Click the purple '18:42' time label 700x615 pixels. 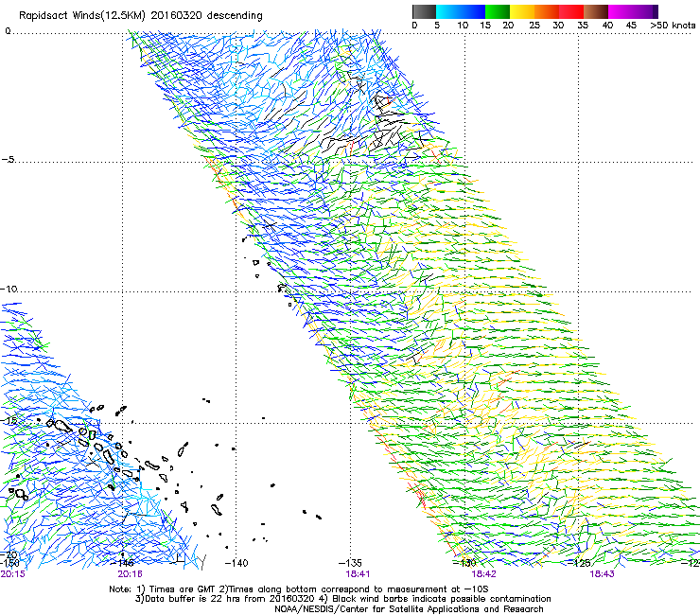click(484, 574)
